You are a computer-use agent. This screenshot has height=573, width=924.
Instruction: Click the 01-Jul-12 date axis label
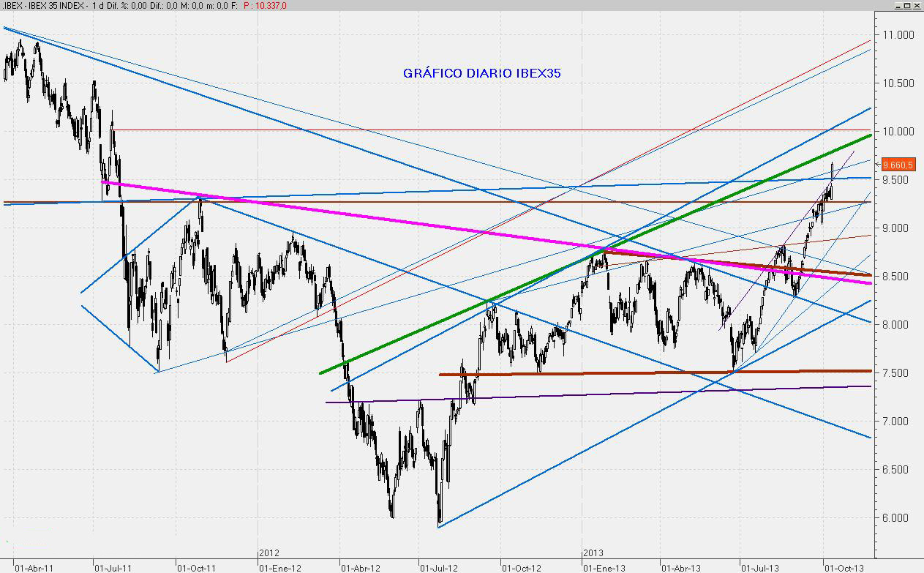tap(438, 566)
